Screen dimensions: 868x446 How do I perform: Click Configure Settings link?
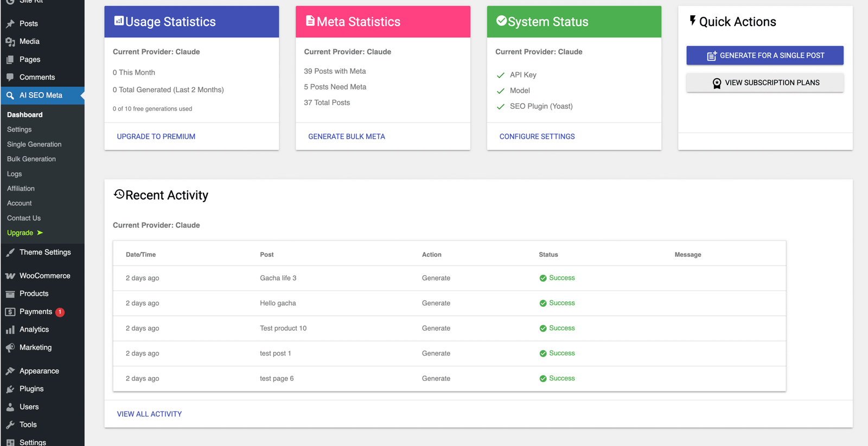[x=537, y=137]
